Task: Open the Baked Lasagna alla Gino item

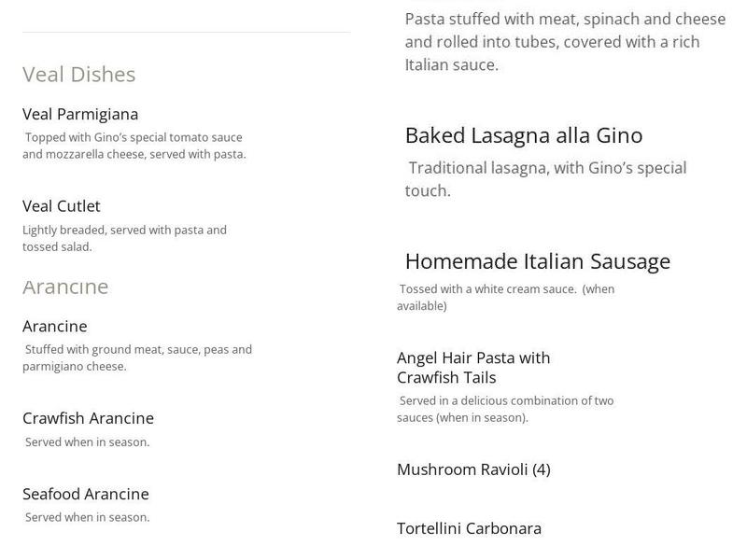Action: (524, 135)
